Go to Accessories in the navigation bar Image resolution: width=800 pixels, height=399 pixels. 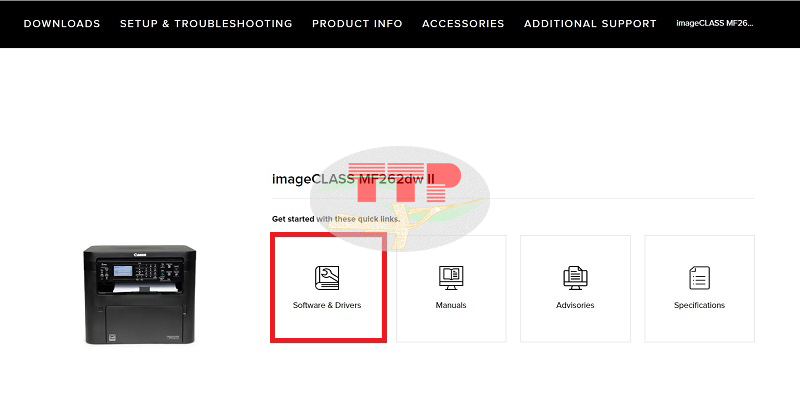[463, 24]
